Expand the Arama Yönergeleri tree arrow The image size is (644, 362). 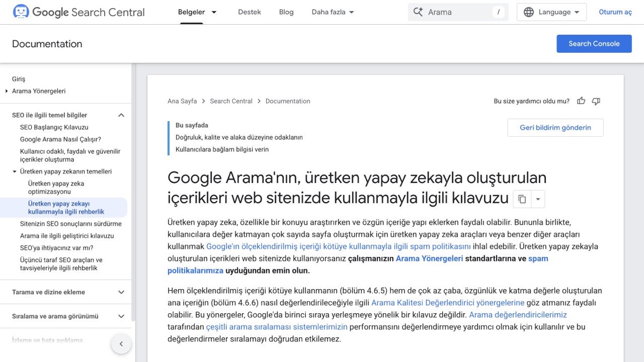pos(6,91)
